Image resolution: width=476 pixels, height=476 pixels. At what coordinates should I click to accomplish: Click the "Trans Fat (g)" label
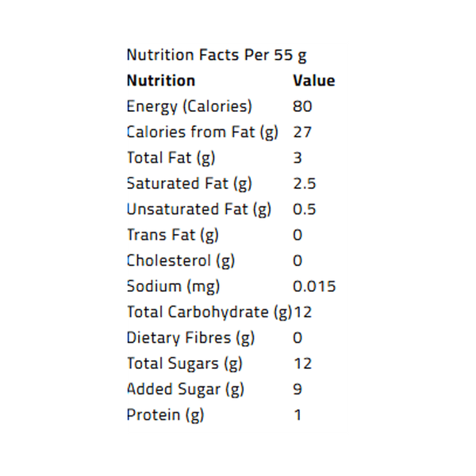click(x=172, y=235)
